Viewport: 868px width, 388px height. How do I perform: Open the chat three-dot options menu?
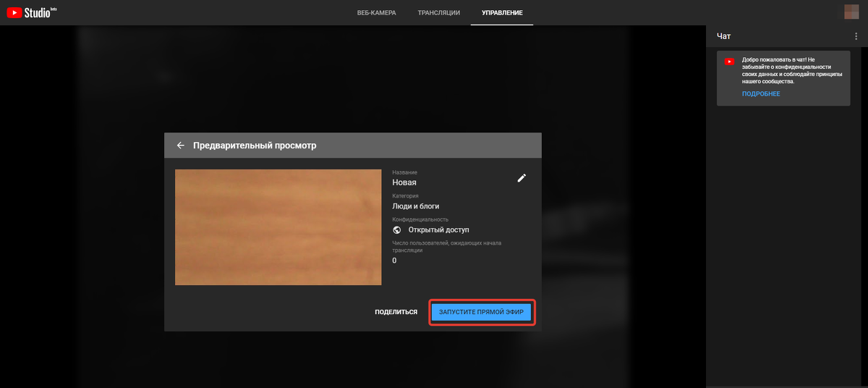click(x=856, y=36)
